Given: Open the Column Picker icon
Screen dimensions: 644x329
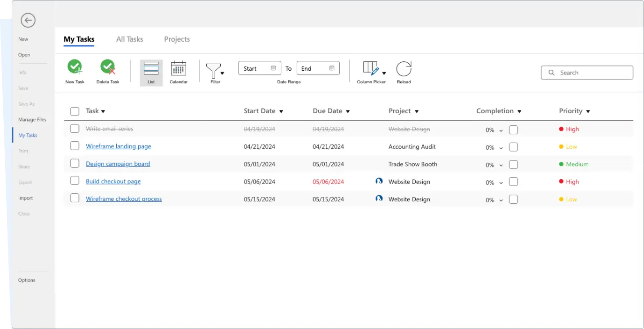Looking at the screenshot, I should (x=371, y=68).
